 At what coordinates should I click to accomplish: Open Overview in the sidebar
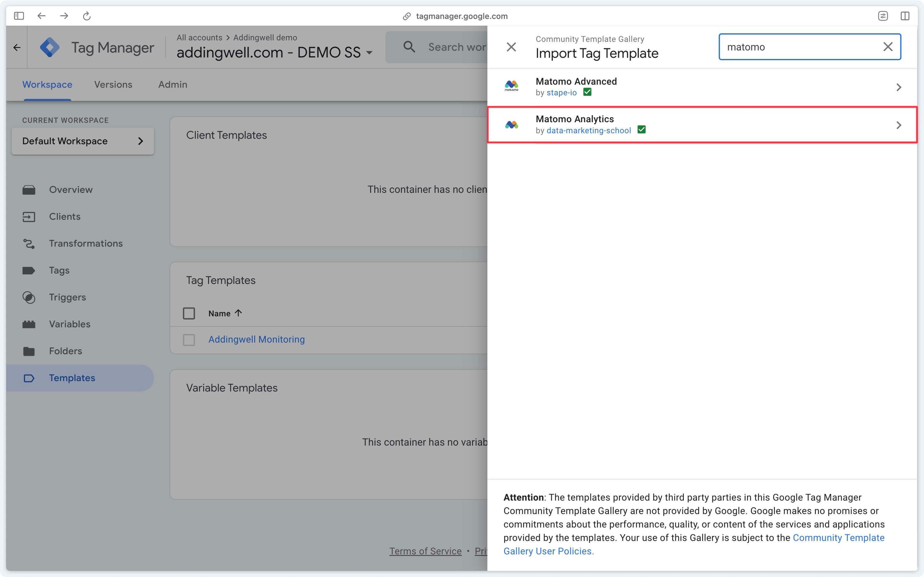80,190
